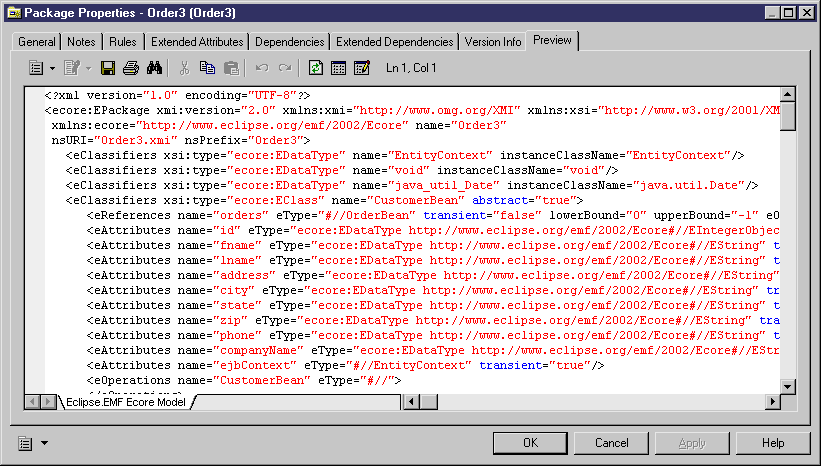Expand the Editor Menu dropdown arrow
Image resolution: width=821 pixels, height=466 pixels.
point(52,69)
